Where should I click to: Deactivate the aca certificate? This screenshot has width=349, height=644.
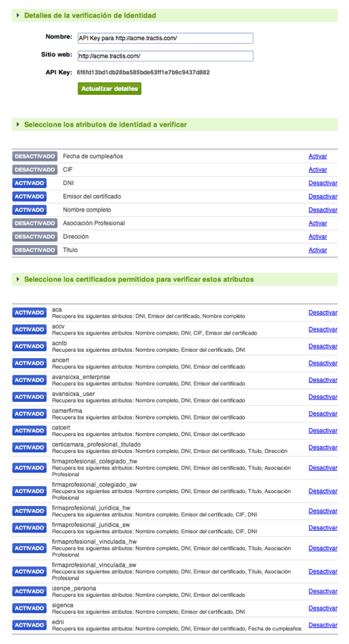click(322, 313)
